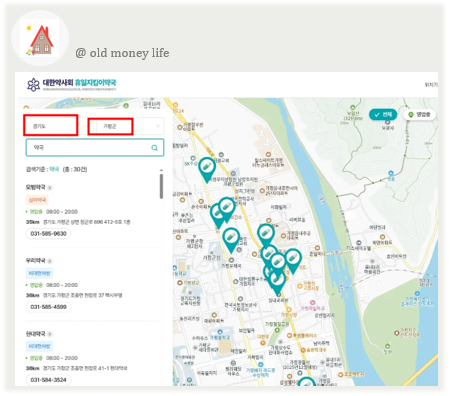450x396 pixels.
Task: Click the 비대면처방 tag under 현대약국
Action: (x=39, y=346)
